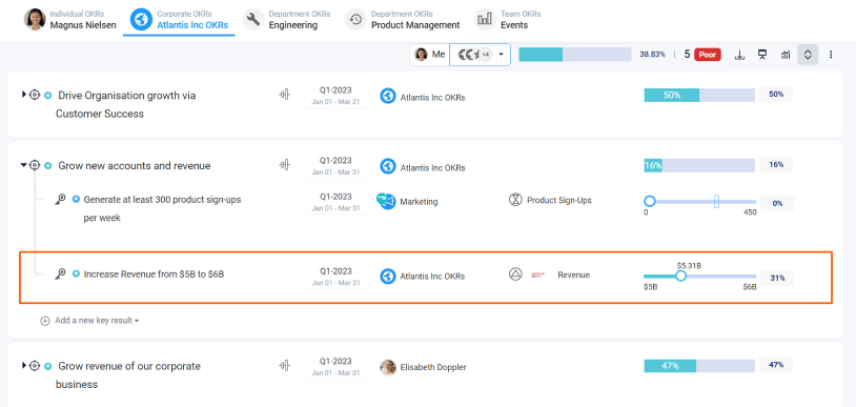Click Revenue KPI triangle icon
The height and width of the screenshot is (407, 856).
515,274
